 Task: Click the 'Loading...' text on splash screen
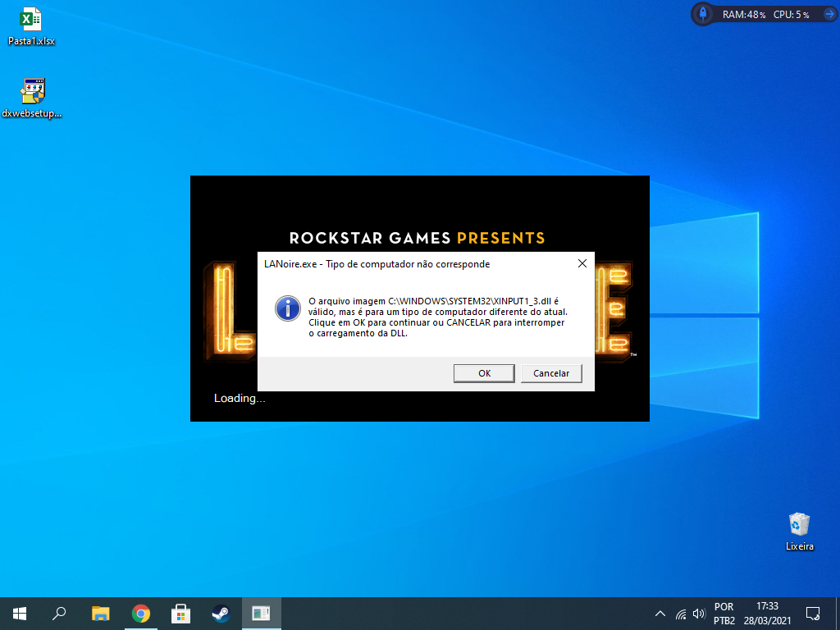click(240, 398)
